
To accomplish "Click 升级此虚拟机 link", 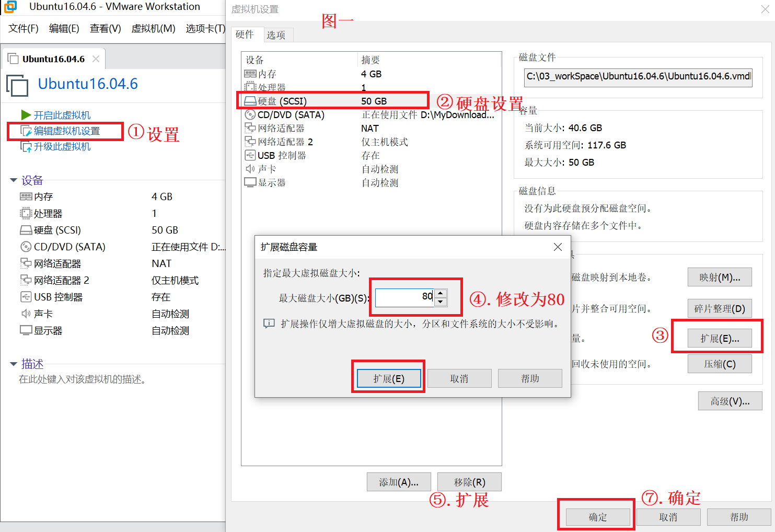I will pyautogui.click(x=62, y=147).
